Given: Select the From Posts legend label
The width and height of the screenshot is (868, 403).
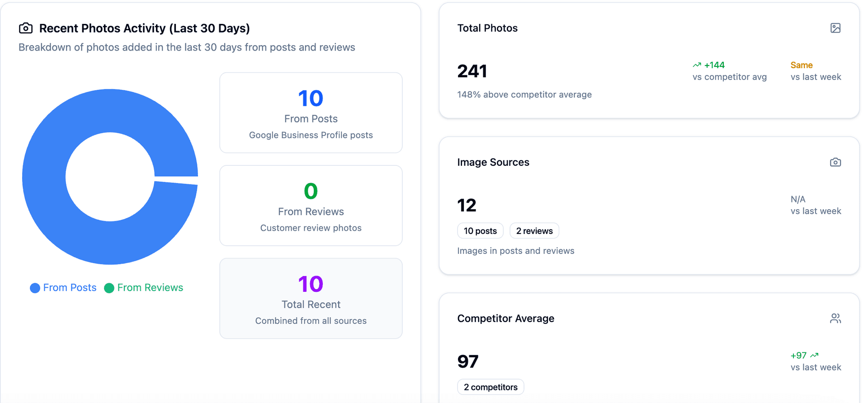Looking at the screenshot, I should (x=70, y=287).
